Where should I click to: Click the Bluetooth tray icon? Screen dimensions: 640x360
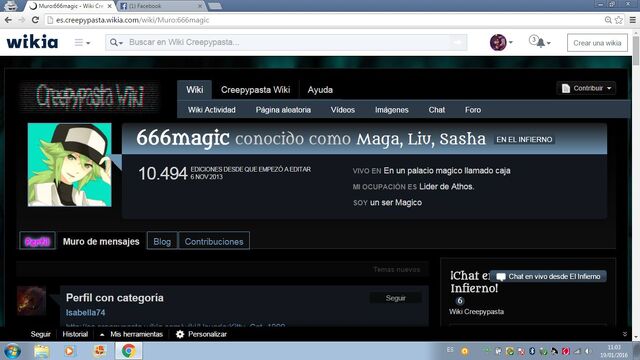532,351
